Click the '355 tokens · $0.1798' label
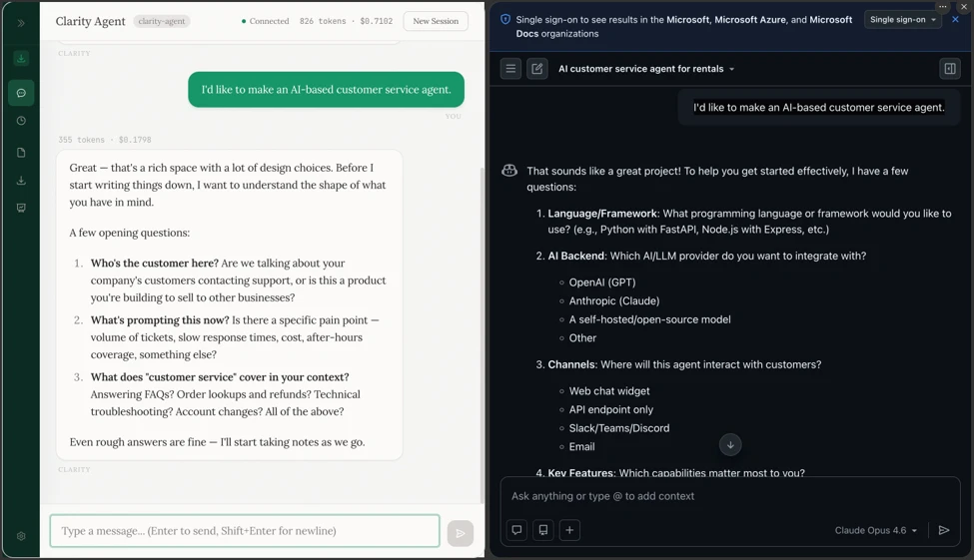The height and width of the screenshot is (560, 974). pyautogui.click(x=104, y=140)
